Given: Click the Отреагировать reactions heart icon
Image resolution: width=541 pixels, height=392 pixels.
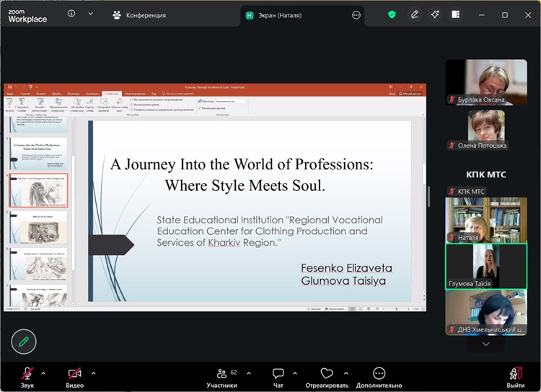Looking at the screenshot, I should [327, 374].
